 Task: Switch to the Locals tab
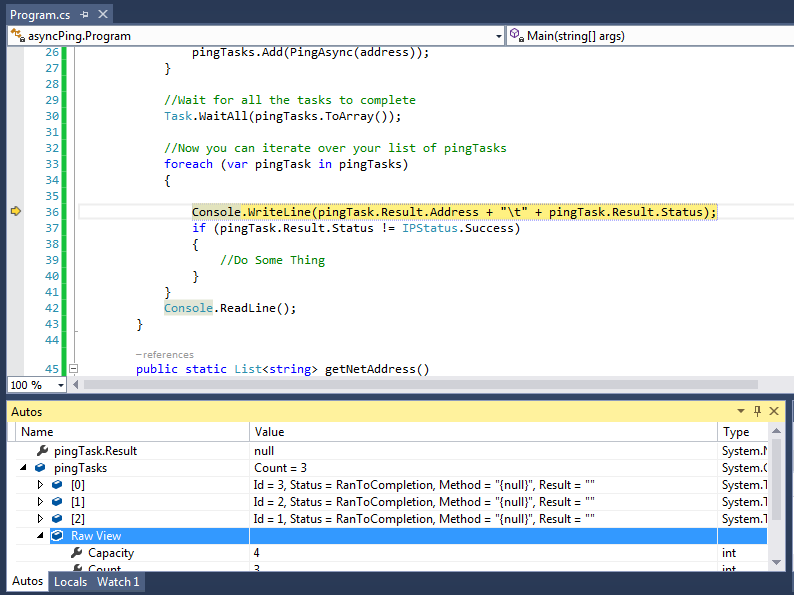tap(70, 582)
